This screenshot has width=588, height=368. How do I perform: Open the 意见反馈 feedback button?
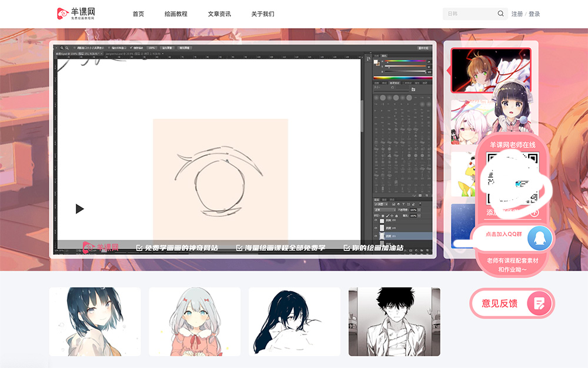coord(512,303)
